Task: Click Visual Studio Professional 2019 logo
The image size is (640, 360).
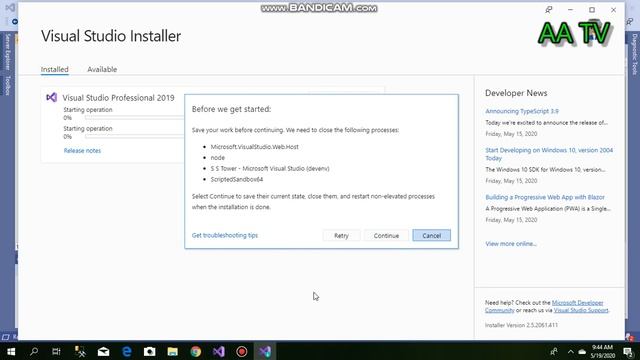Action: [51, 97]
